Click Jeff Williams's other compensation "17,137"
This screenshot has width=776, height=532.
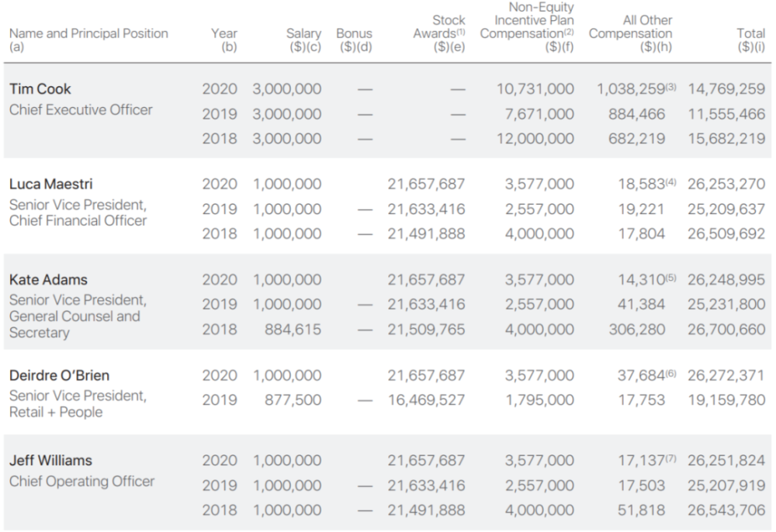641,461
